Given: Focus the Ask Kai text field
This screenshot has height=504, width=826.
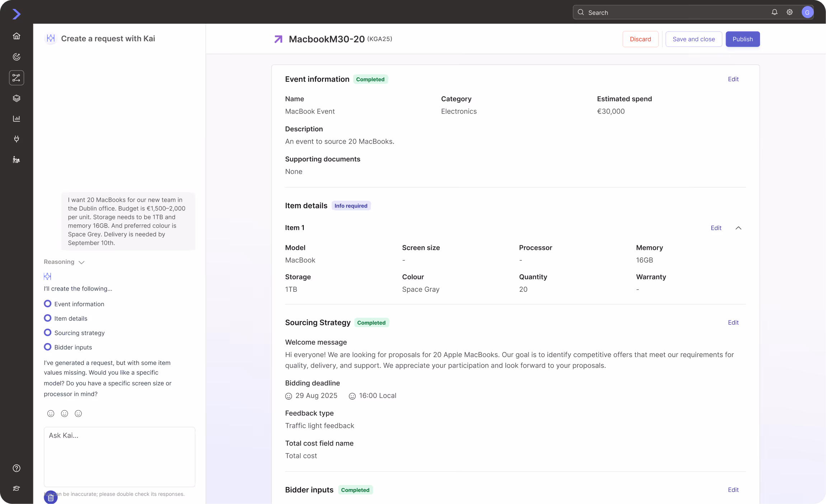Looking at the screenshot, I should (119, 456).
